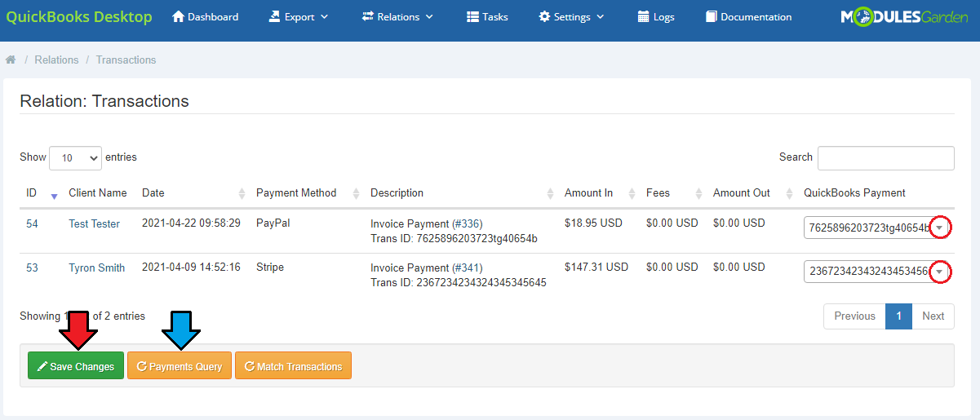Open the entries-per-page dropdown showing 10
Viewport: 980px width, 420px height.
[76, 158]
